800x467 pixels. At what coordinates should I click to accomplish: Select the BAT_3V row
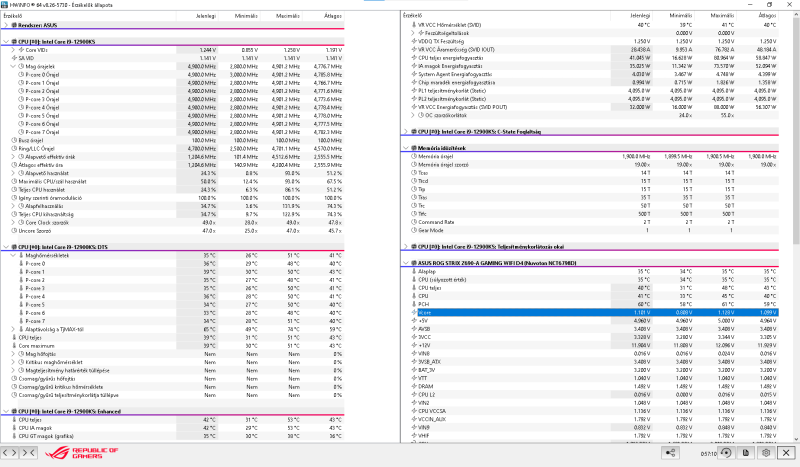(590, 370)
